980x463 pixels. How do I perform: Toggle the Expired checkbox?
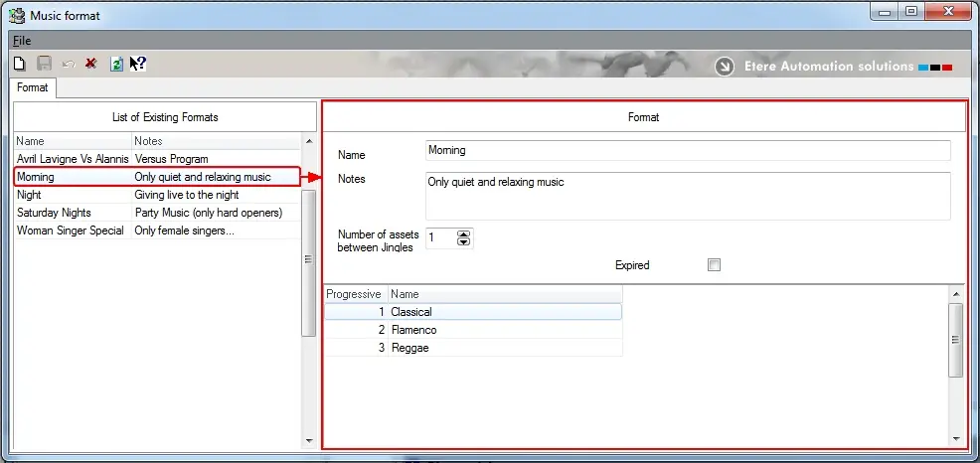[713, 265]
